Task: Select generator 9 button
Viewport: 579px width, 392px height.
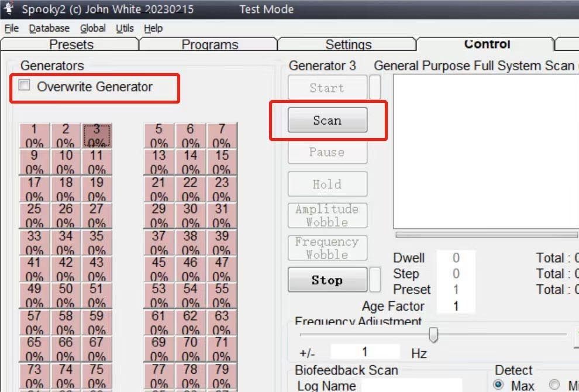Action: tap(34, 162)
